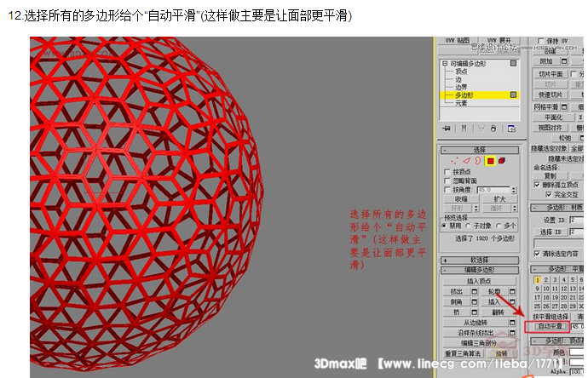
Task: Uncheck 删除孤立顶点 checkbox
Action: point(537,185)
